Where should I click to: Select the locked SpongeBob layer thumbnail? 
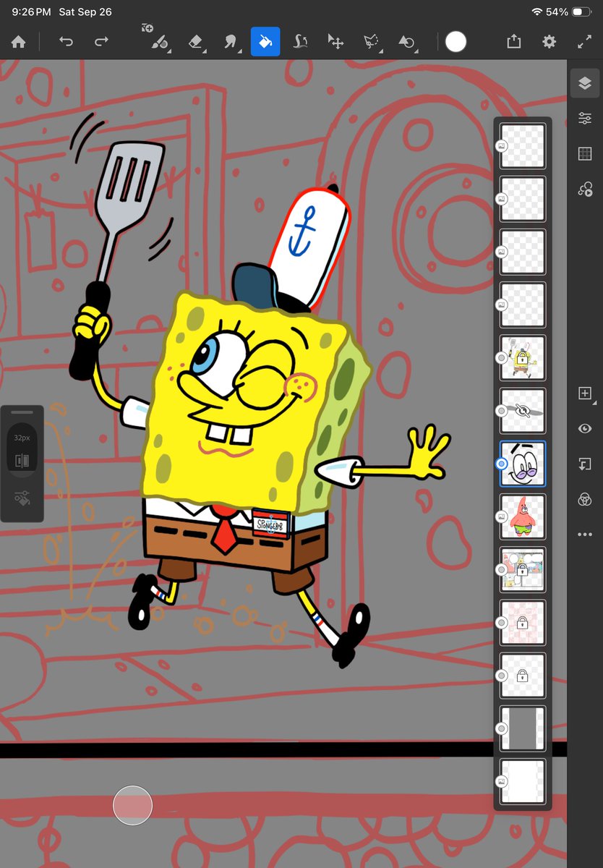(x=523, y=357)
